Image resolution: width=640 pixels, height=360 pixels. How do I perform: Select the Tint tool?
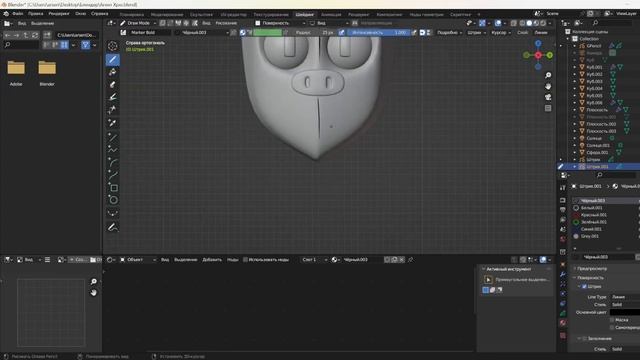113,97
